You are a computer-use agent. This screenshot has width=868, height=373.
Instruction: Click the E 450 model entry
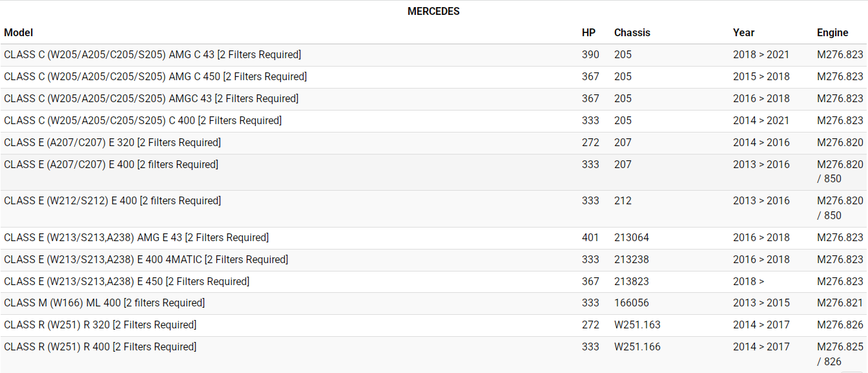(127, 282)
